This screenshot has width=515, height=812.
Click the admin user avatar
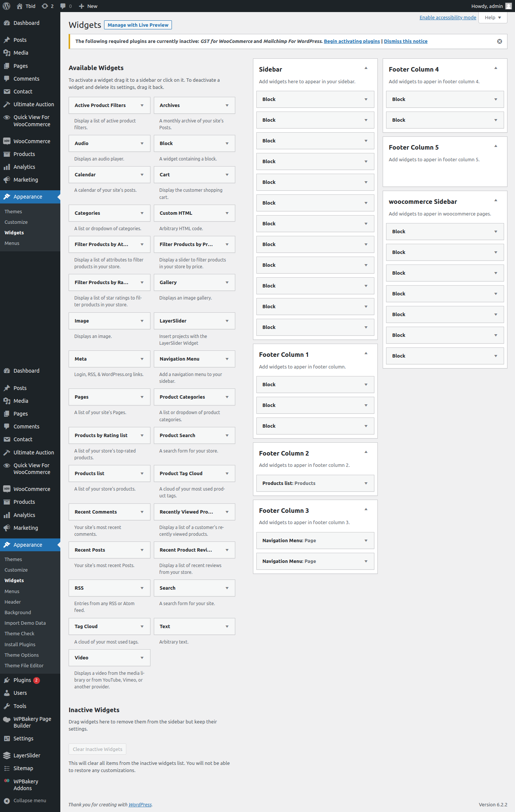pos(508,6)
